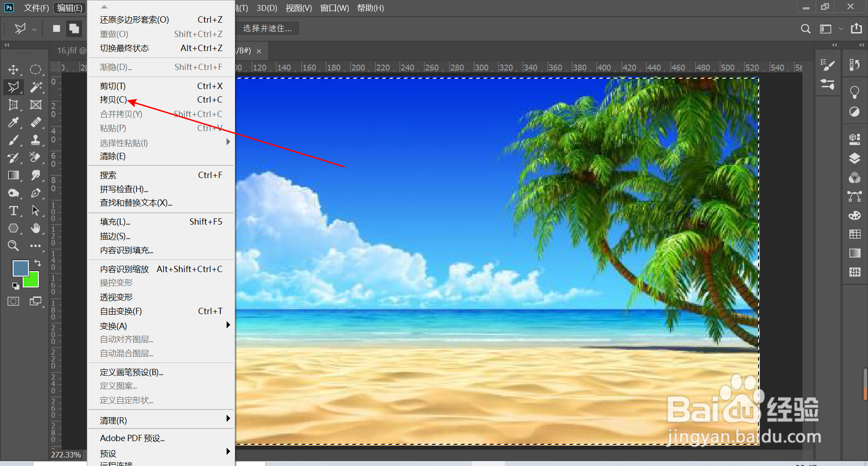Collapse the left toolbar with double arrows
The image size is (868, 466).
pyautogui.click(x=7, y=45)
